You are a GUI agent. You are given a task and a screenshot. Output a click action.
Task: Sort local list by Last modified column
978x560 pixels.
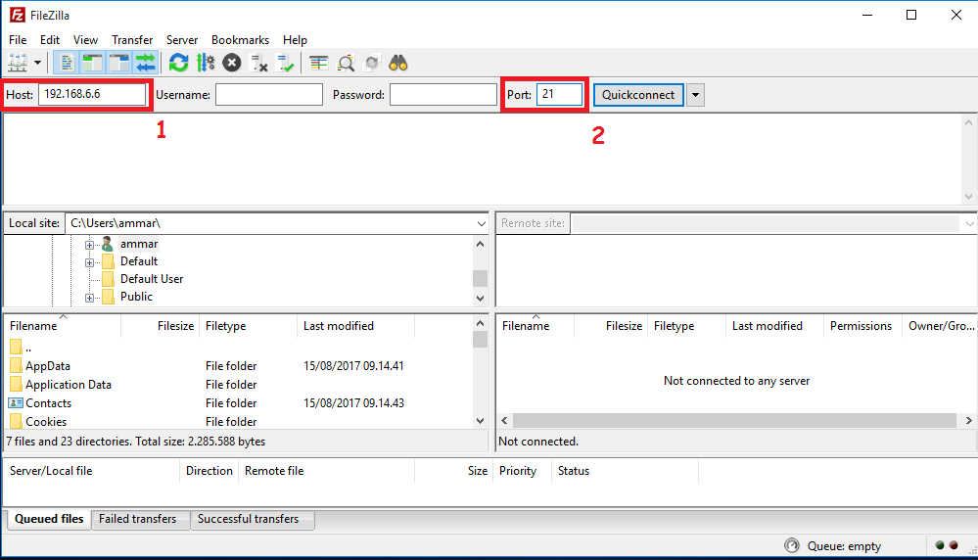355,325
